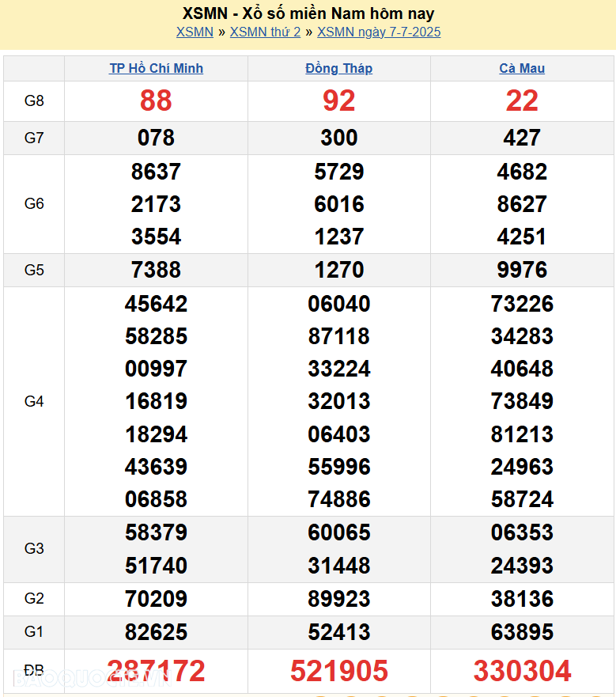Click the Cà Mau special prize 330304

pyautogui.click(x=522, y=671)
